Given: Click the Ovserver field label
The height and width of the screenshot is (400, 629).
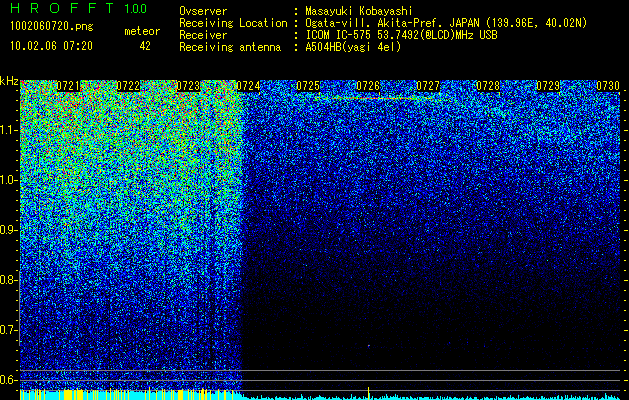Looking at the screenshot, I should [x=203, y=12].
